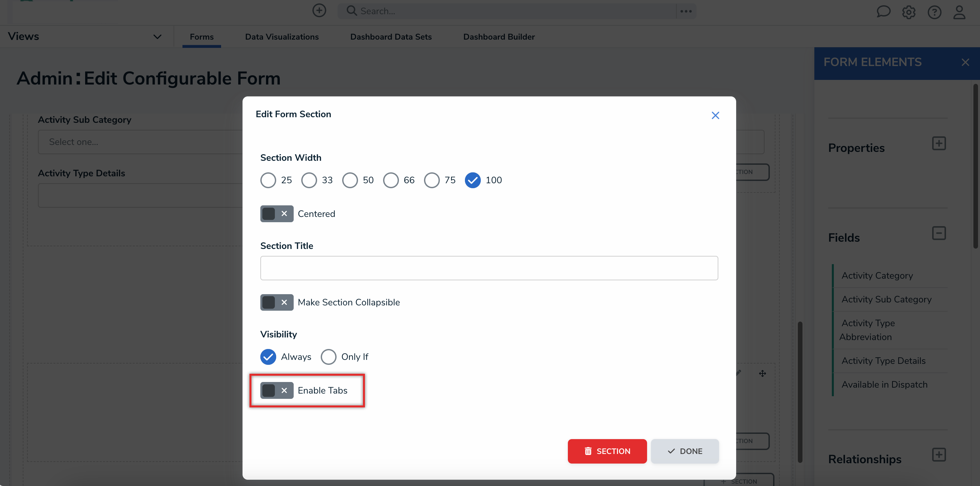
Task: Select the Data Visualizations tab
Action: (x=281, y=37)
